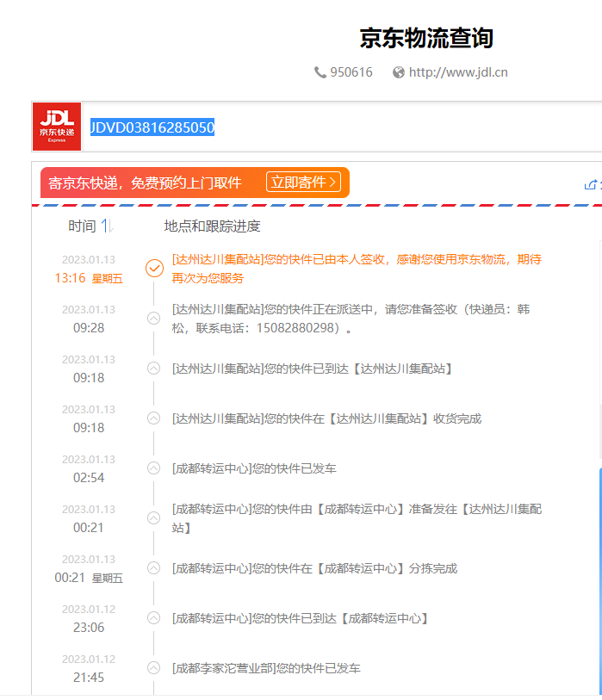Click the globe icon beside jdl.cn

pyautogui.click(x=399, y=72)
